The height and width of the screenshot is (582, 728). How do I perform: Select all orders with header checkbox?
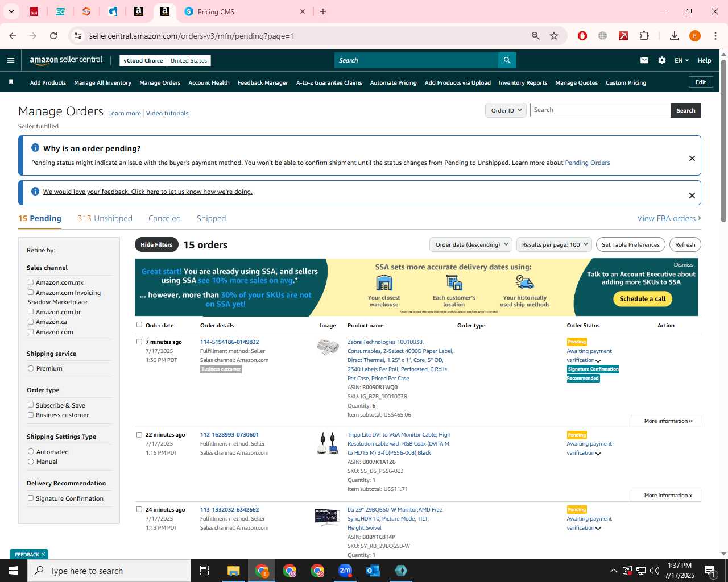click(139, 325)
